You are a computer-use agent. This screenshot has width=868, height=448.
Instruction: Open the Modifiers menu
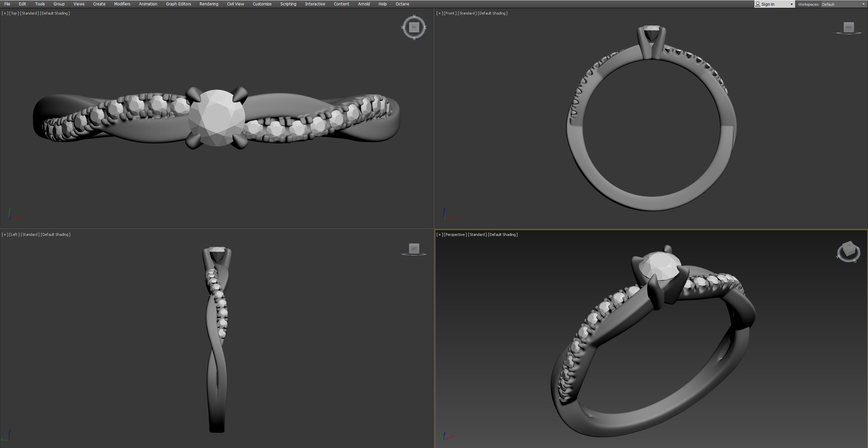click(x=122, y=4)
